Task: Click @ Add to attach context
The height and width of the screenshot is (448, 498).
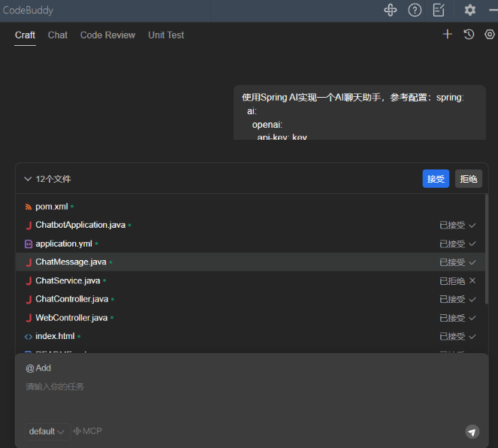Action: coord(38,368)
